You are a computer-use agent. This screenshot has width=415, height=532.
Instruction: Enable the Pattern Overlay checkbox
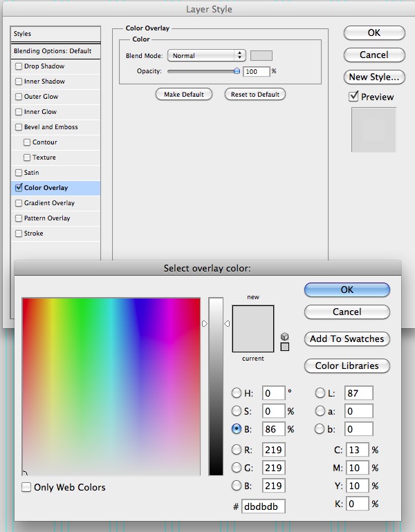coord(19,218)
